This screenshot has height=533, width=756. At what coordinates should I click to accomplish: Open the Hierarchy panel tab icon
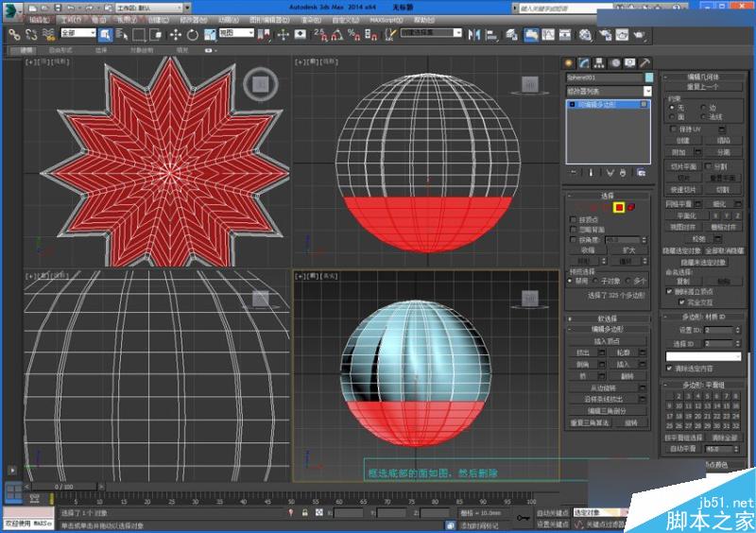pyautogui.click(x=599, y=63)
